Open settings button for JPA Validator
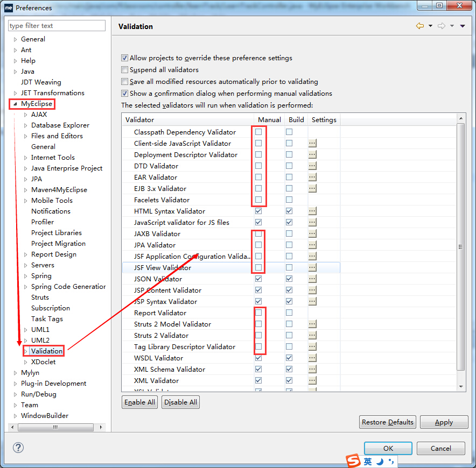The image size is (476, 468). click(312, 245)
